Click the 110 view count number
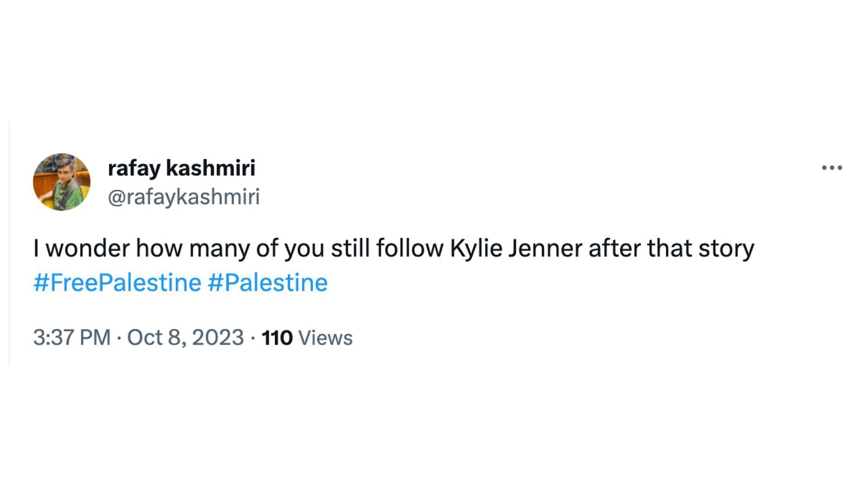The image size is (868, 488). (277, 338)
